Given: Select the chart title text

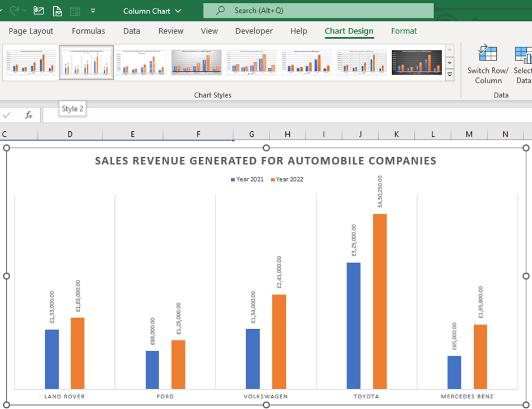Looking at the screenshot, I should pos(265,161).
